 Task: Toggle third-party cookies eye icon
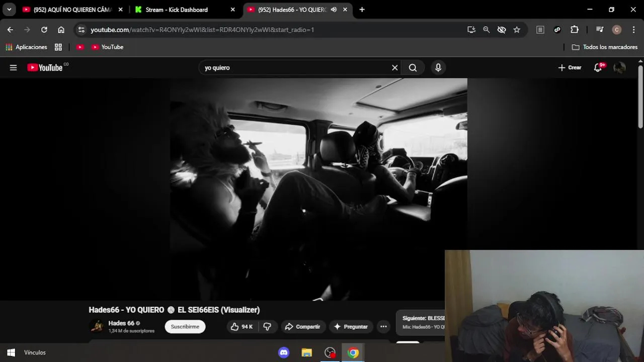pyautogui.click(x=502, y=30)
